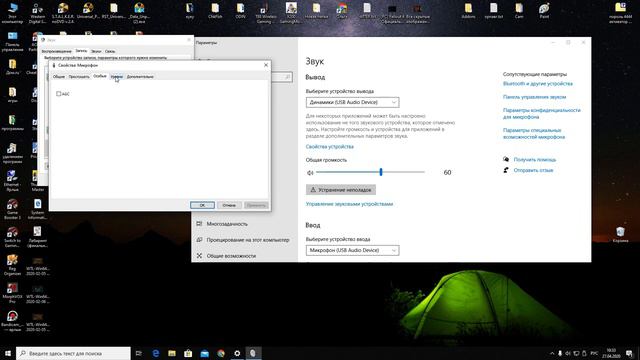Select Панель управления desktop icon

[12, 41]
